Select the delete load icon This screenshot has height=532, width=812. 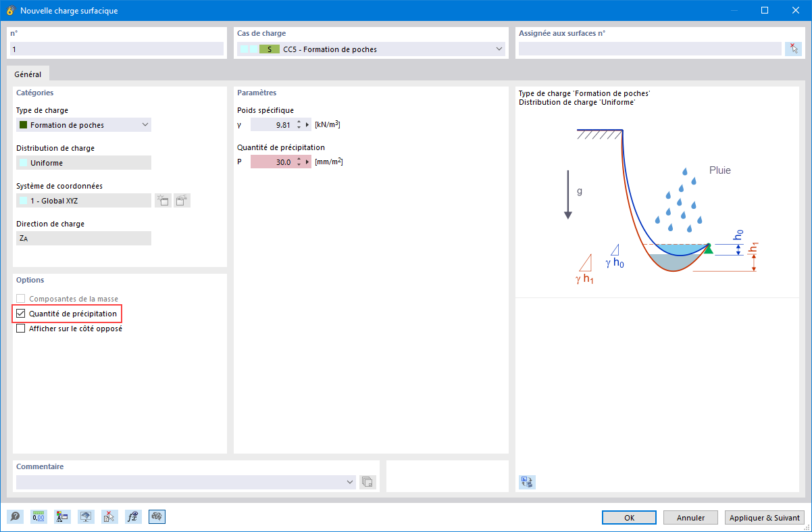coord(109,516)
